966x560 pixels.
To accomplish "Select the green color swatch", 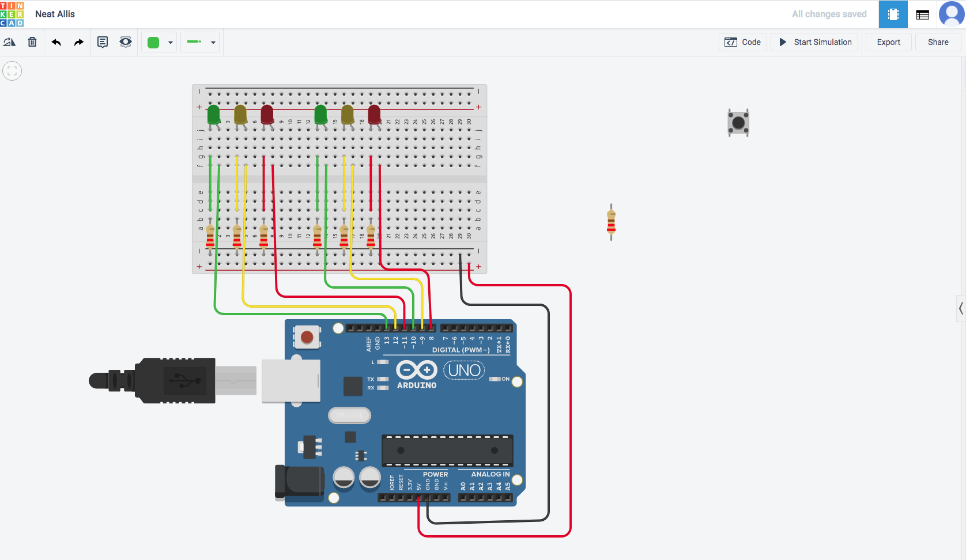I will 153,41.
